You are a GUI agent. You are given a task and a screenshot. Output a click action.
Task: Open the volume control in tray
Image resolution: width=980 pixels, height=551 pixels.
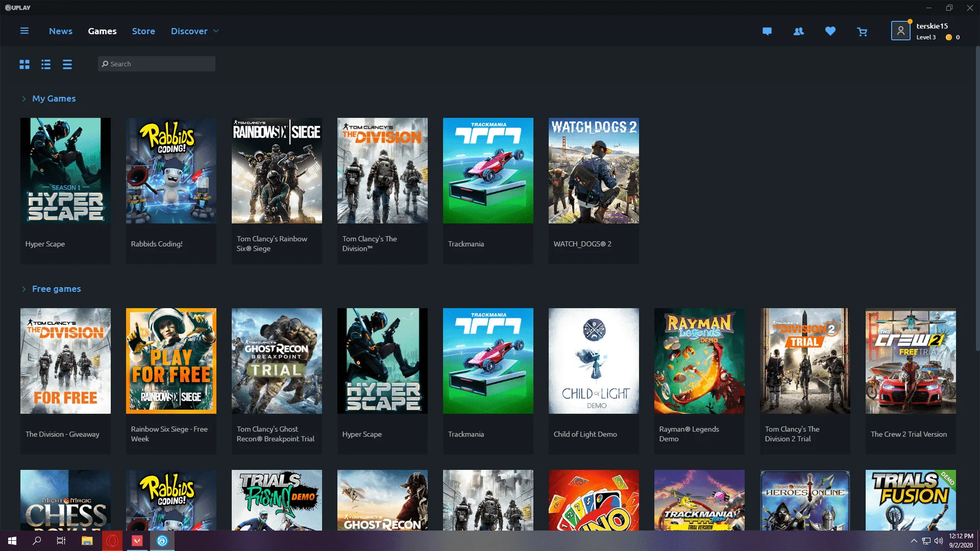[x=939, y=541]
